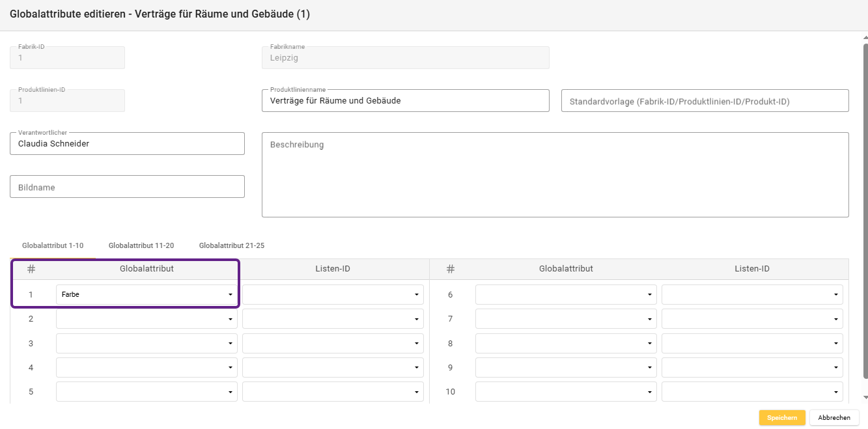Click the Speichern button
The width and height of the screenshot is (868, 429).
click(781, 418)
